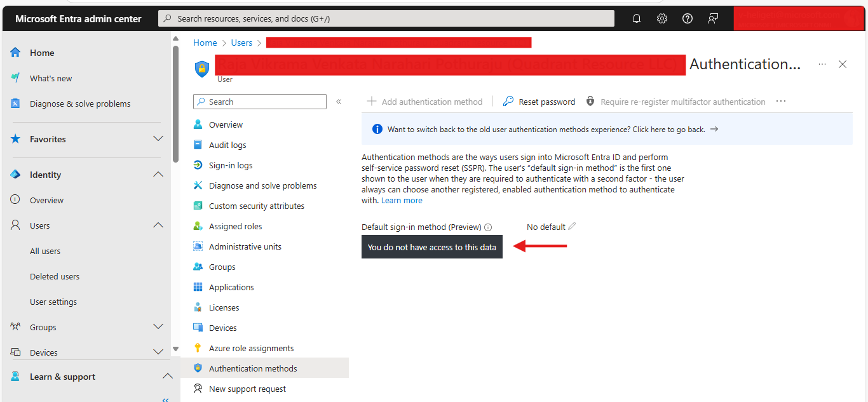868x402 pixels.
Task: Open the feedback icon in top bar
Action: (712, 18)
